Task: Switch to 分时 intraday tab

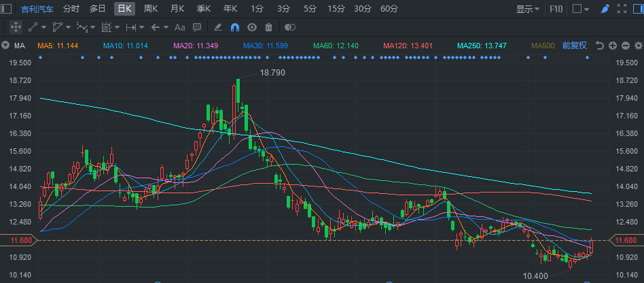Action: pyautogui.click(x=71, y=9)
